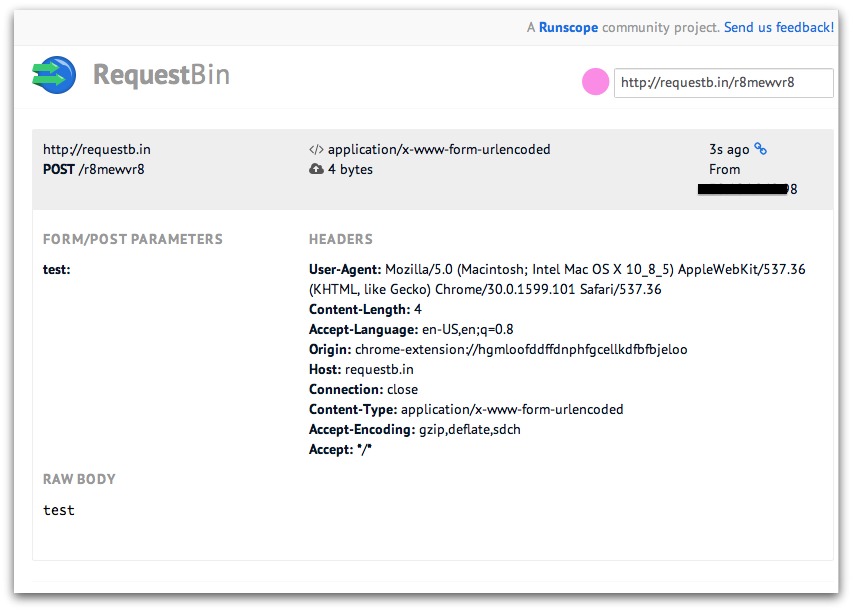Click the User-Agent header label
The width and height of the screenshot is (853, 611).
(x=345, y=269)
